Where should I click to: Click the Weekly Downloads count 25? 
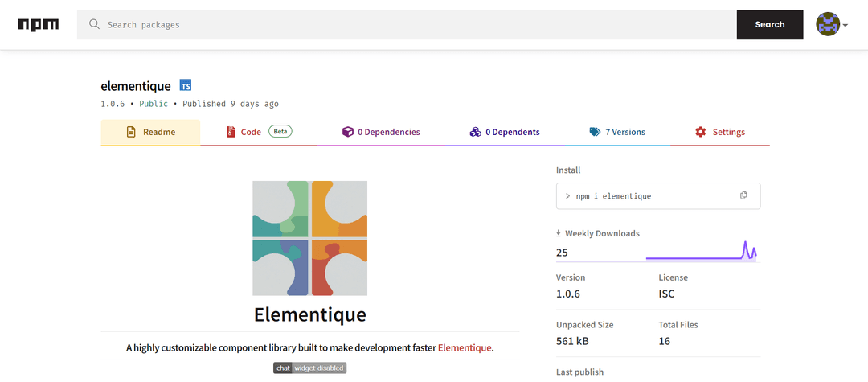[562, 253]
